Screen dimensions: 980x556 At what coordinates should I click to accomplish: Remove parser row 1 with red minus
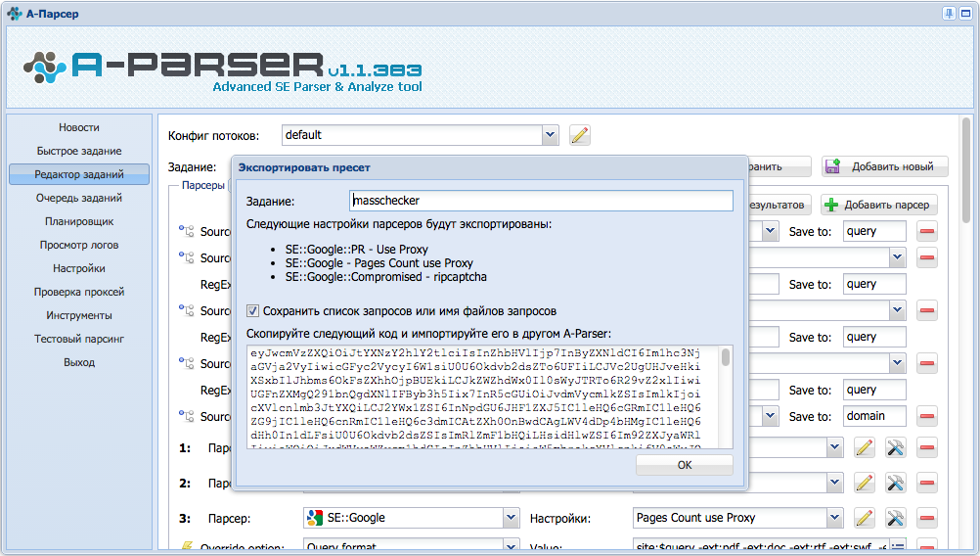(x=927, y=447)
